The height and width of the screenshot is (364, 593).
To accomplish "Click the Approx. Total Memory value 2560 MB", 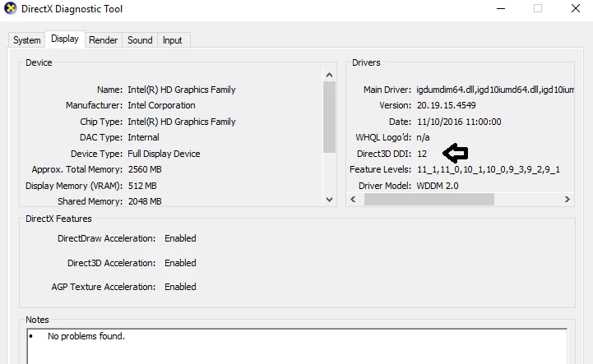I will [x=145, y=169].
